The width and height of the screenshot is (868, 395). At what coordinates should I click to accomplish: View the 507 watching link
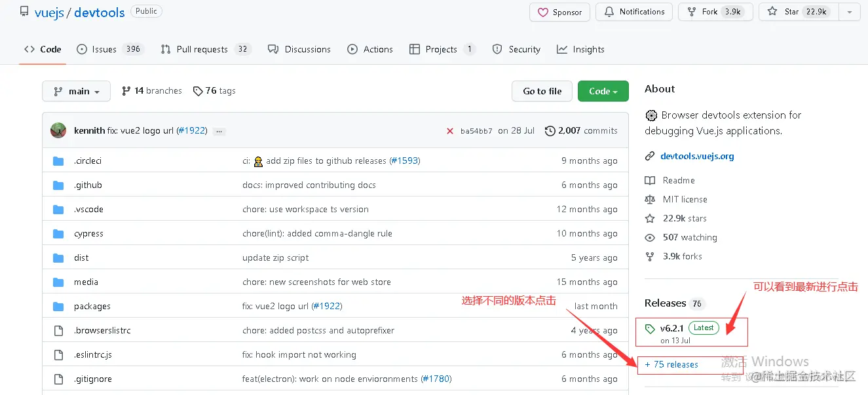[681, 237]
